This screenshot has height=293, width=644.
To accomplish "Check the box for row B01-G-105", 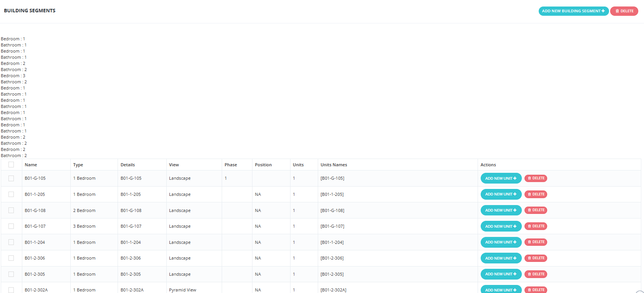I will tap(11, 178).
